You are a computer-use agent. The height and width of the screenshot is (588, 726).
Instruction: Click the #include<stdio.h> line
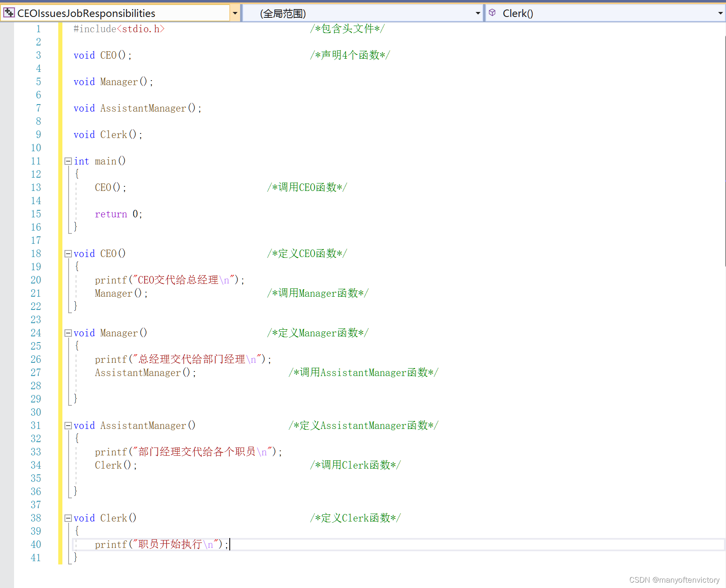[119, 29]
